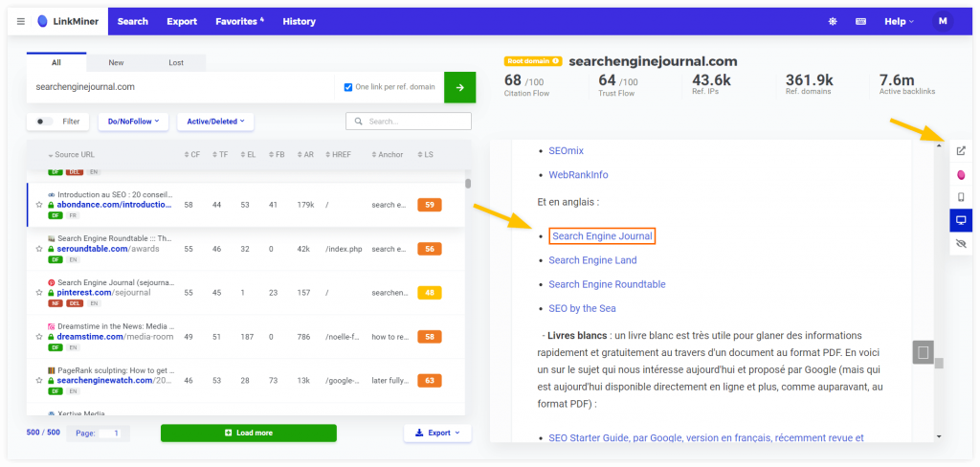Open the Search Engine Land link in preview

593,260
